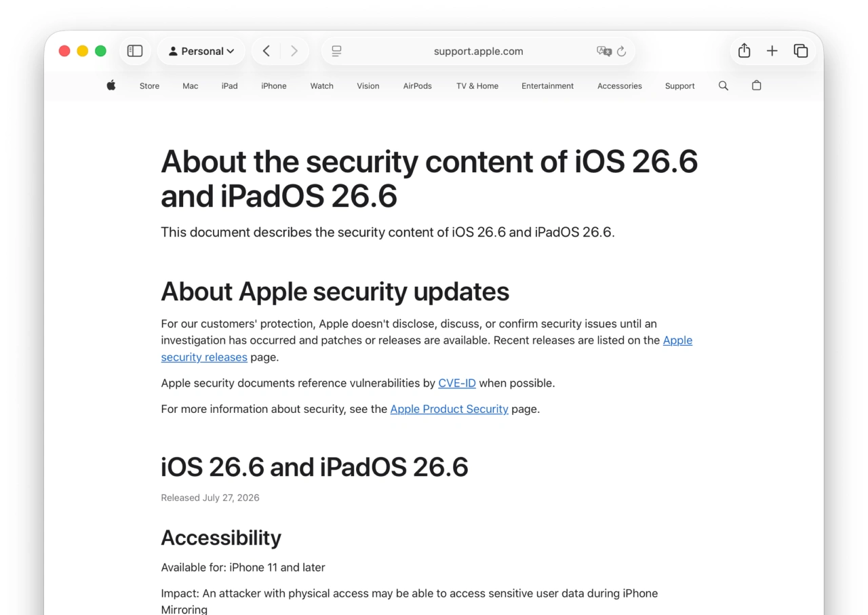This screenshot has height=615, width=868.
Task: Reload the page with refresh icon
Action: click(621, 51)
